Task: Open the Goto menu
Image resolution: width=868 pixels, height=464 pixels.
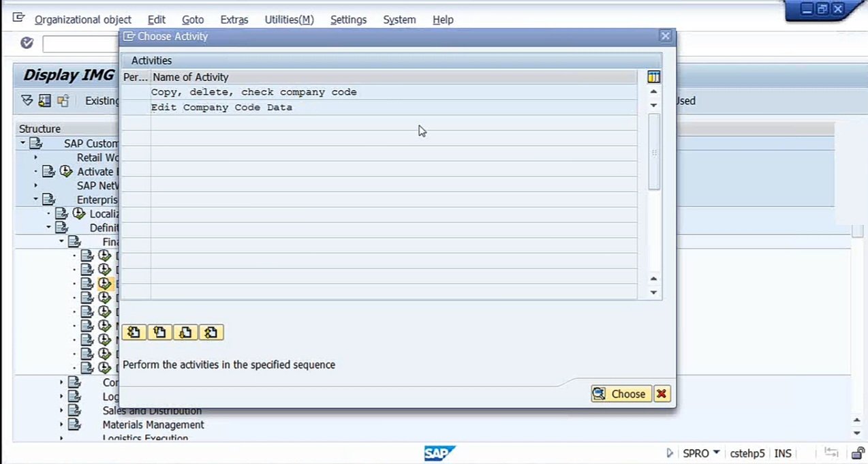Action: (193, 20)
